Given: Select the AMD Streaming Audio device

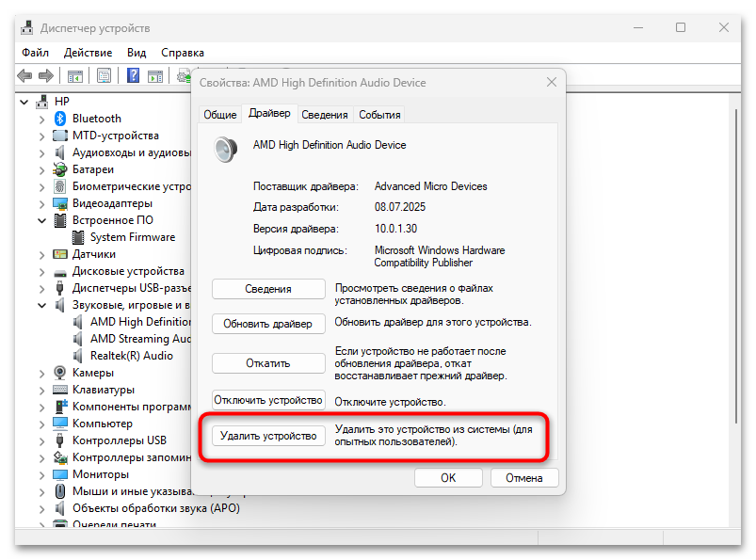Looking at the screenshot, I should [x=140, y=339].
